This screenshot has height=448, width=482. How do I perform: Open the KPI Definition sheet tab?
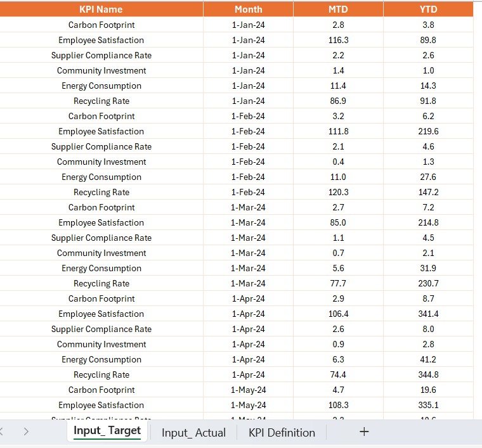click(x=282, y=432)
